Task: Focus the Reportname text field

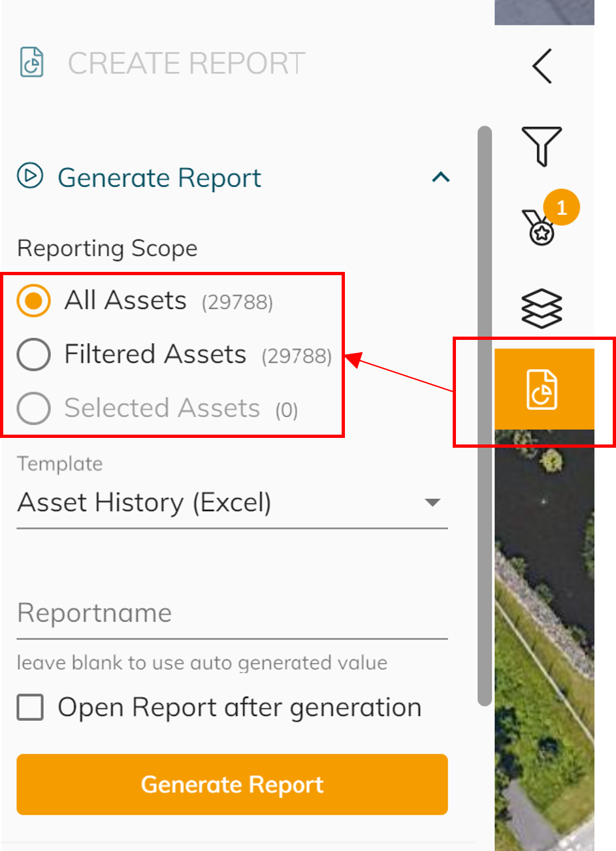Action: click(x=232, y=614)
